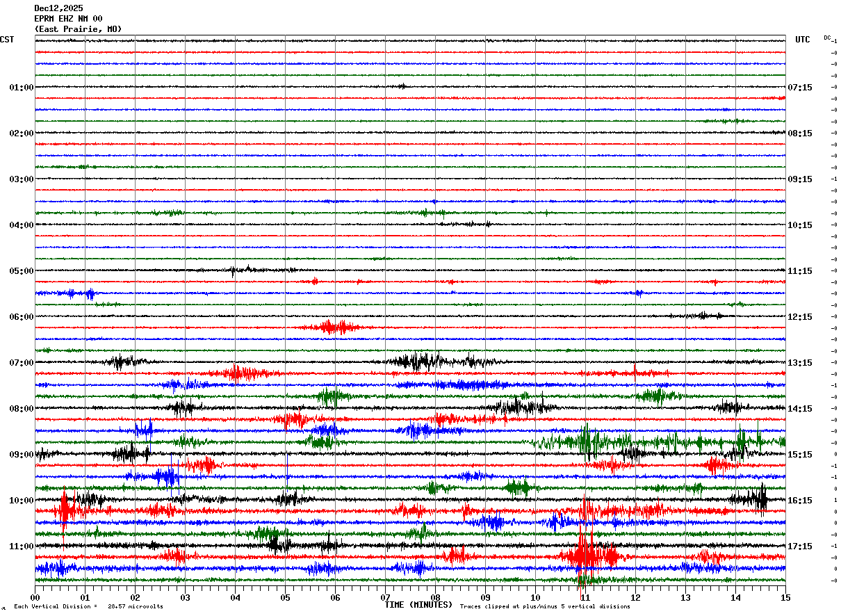Select the 04:00 CST row label
The image size is (841, 616).
(22, 225)
